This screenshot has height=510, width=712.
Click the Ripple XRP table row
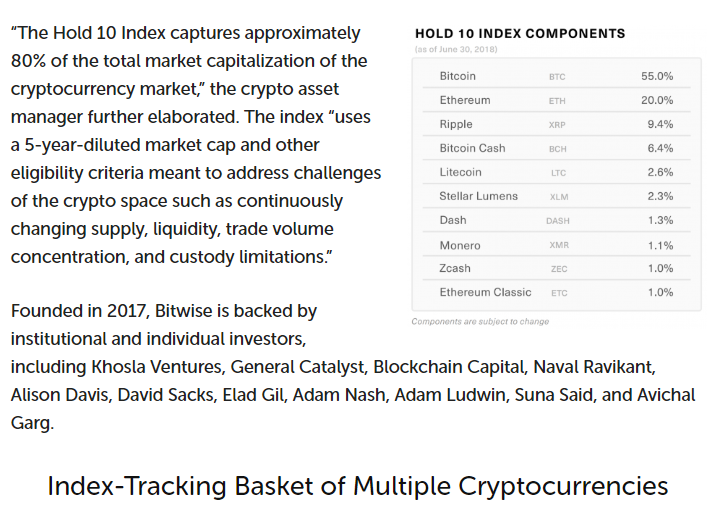pos(556,124)
